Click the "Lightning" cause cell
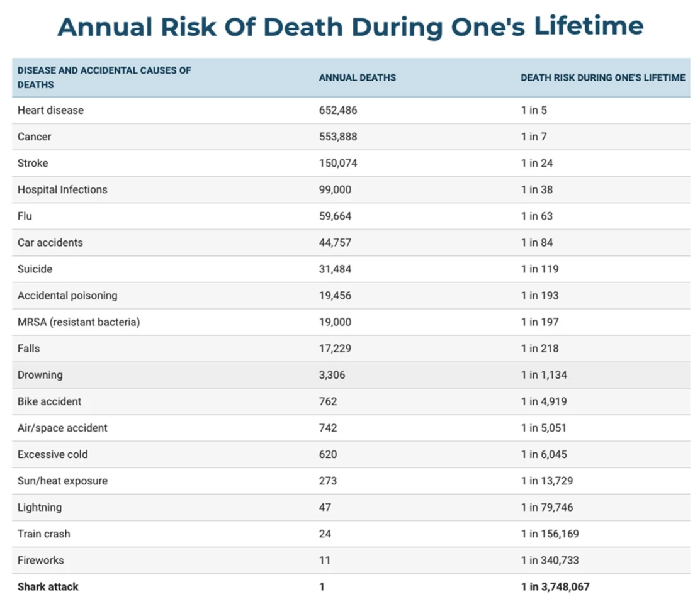Screen dimensions: 700x604 click(x=39, y=506)
